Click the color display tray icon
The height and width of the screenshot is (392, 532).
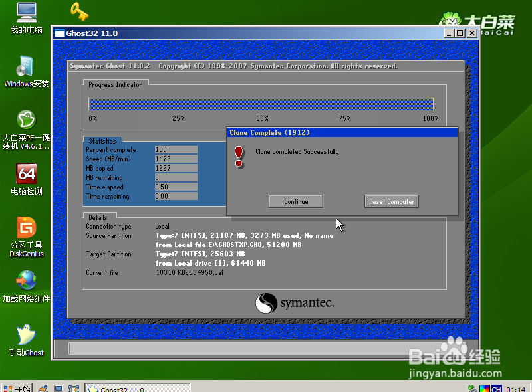pyautogui.click(x=485, y=389)
